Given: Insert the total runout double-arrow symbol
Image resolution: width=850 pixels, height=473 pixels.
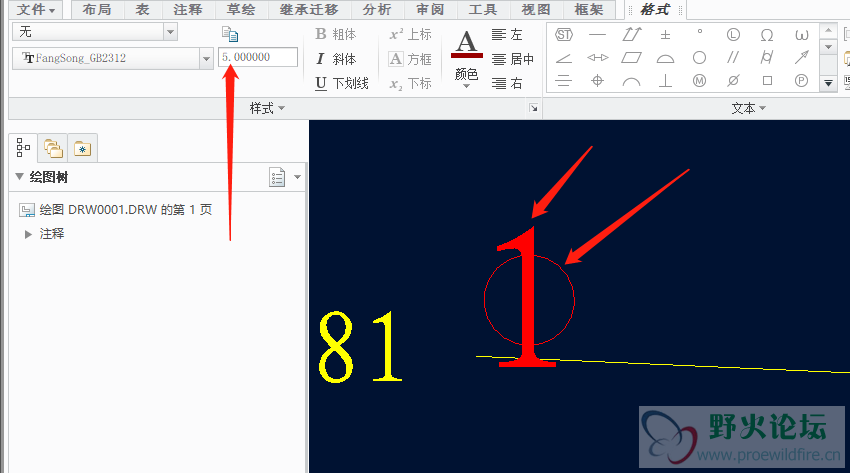Looking at the screenshot, I should coord(632,35).
